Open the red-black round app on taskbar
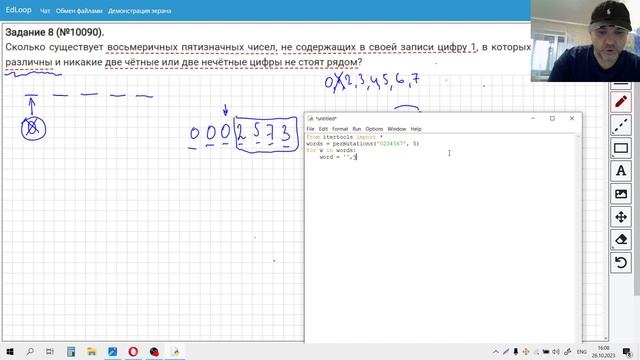This screenshot has height=360, width=640. tap(154, 351)
